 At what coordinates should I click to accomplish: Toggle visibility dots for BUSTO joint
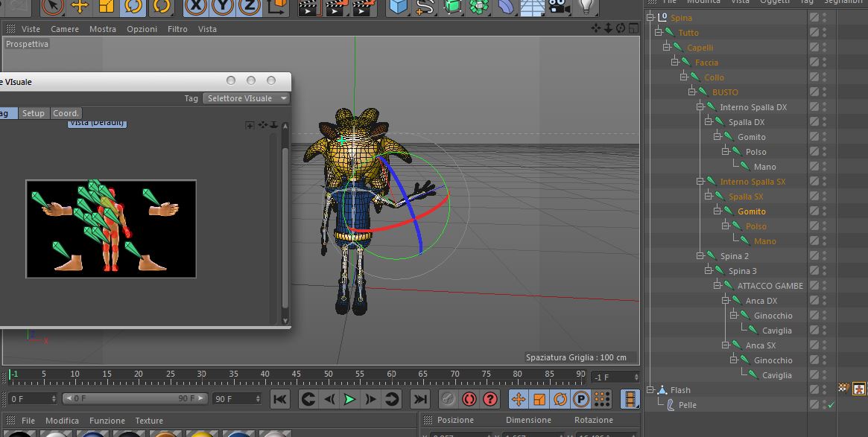pos(824,92)
